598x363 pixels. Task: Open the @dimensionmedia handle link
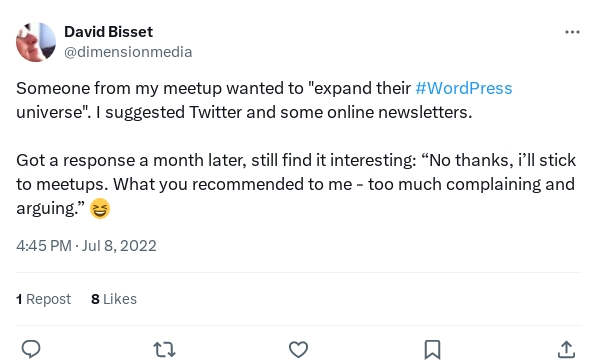click(128, 52)
